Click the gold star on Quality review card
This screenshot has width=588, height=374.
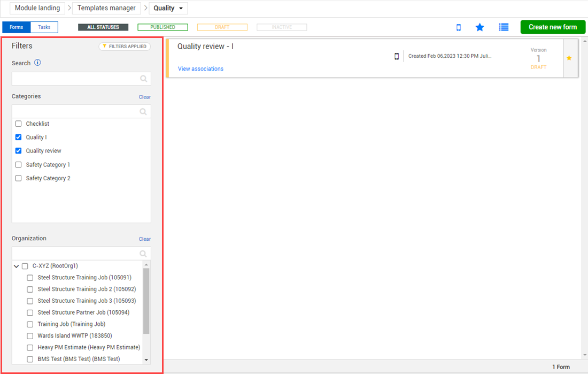pyautogui.click(x=569, y=58)
